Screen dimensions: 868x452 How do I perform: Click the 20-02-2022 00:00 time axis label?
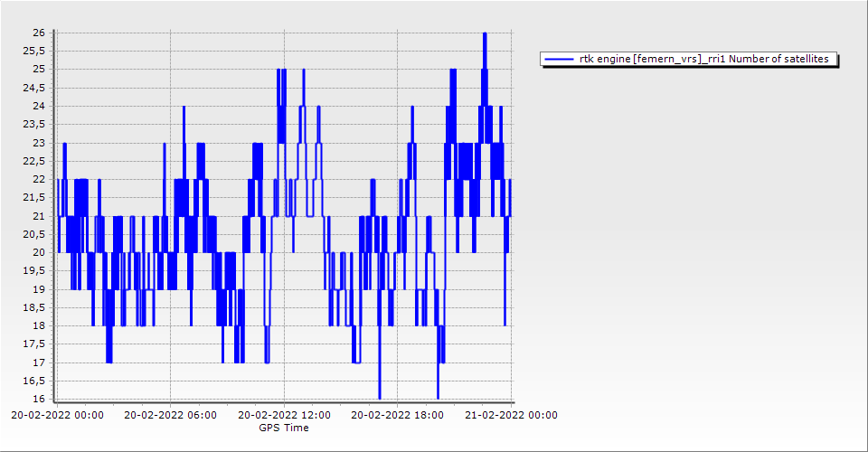(x=57, y=416)
